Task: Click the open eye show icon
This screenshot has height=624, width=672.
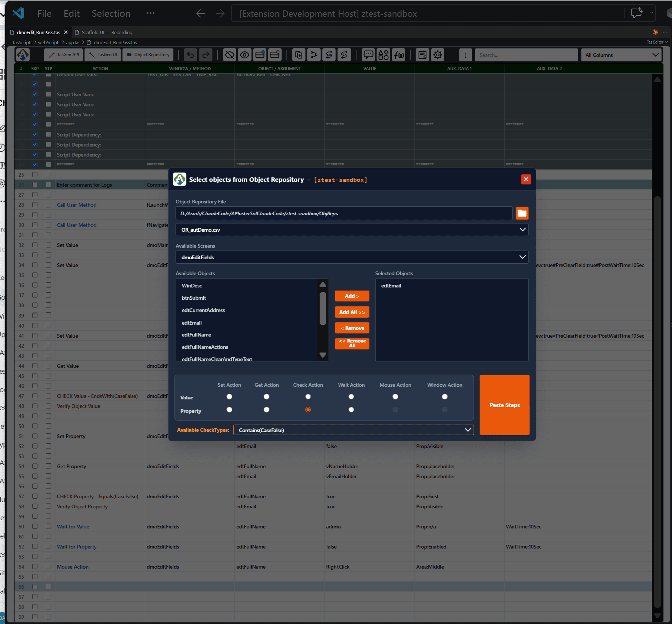Action: [245, 55]
